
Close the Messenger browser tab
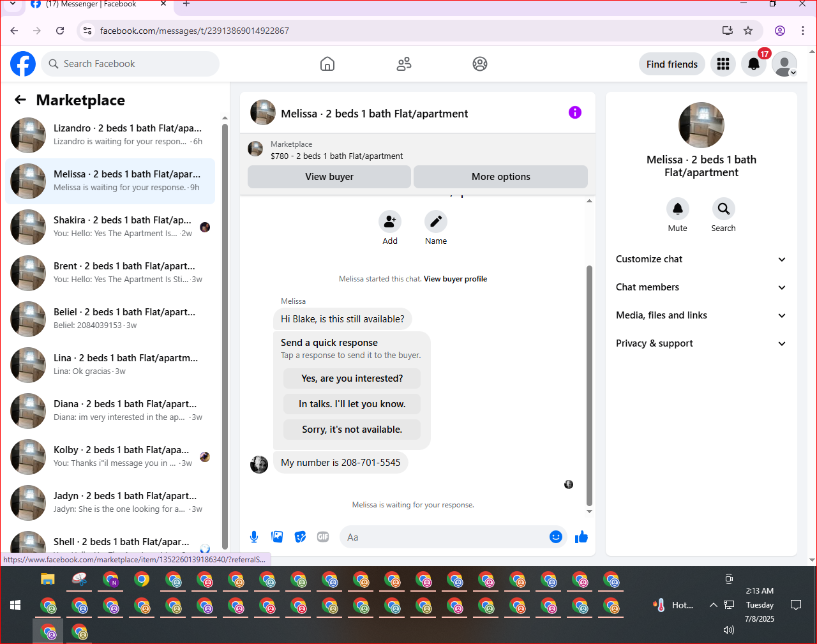pos(163,4)
